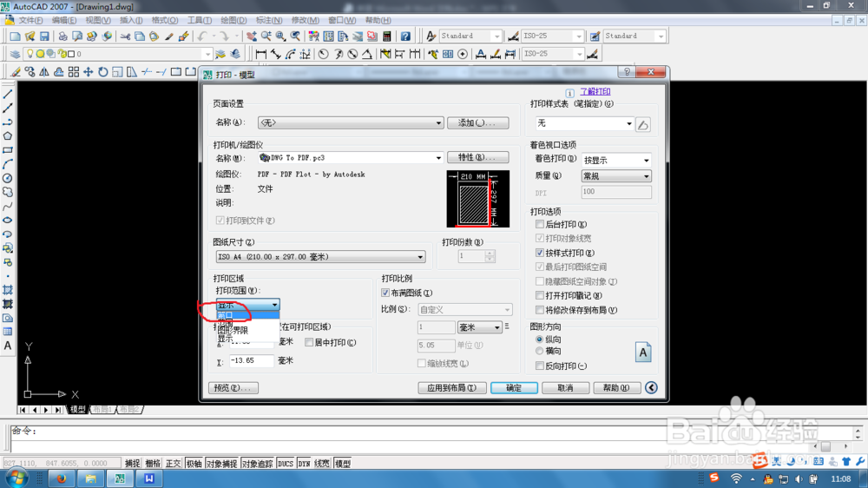
Task: Enable 打开打印戳记 checkbox
Action: coord(540,296)
